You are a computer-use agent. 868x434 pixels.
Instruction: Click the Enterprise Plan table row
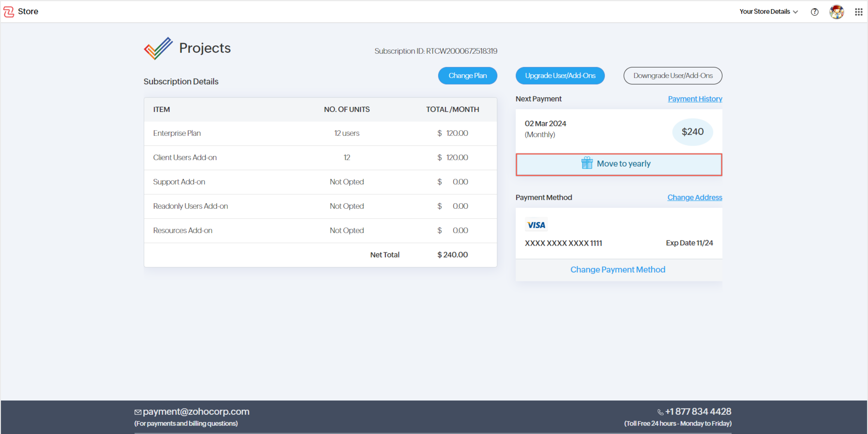click(x=320, y=133)
